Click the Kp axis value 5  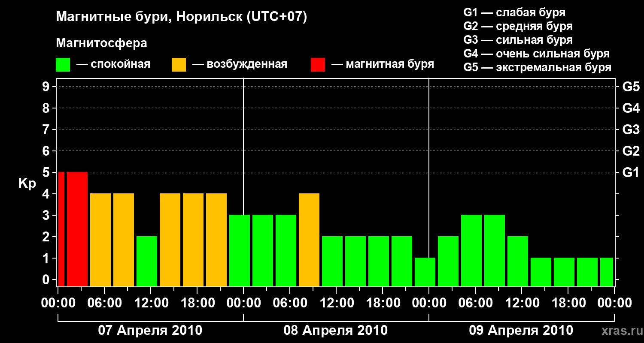pos(47,172)
